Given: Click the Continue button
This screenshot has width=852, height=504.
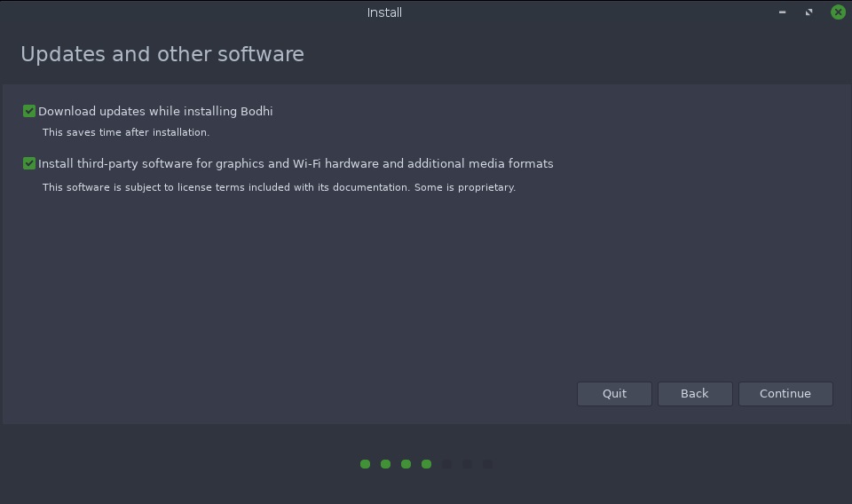Looking at the screenshot, I should coord(785,394).
